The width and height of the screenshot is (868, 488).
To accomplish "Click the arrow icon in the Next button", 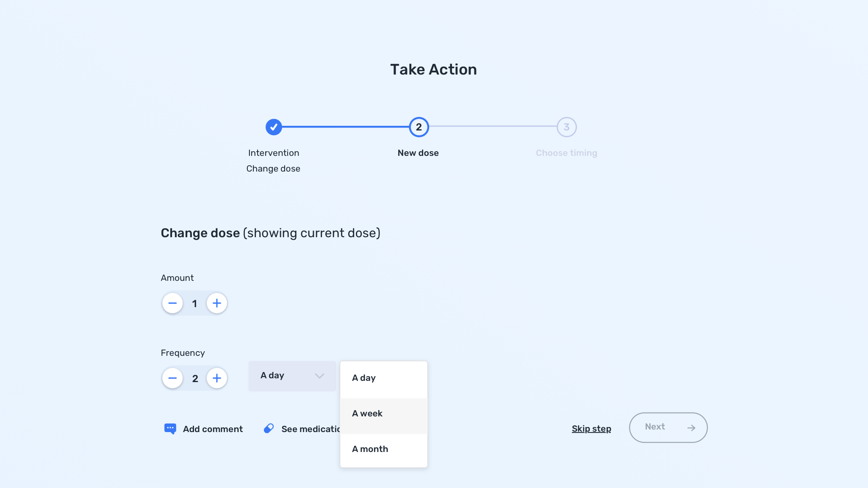I will tap(691, 428).
